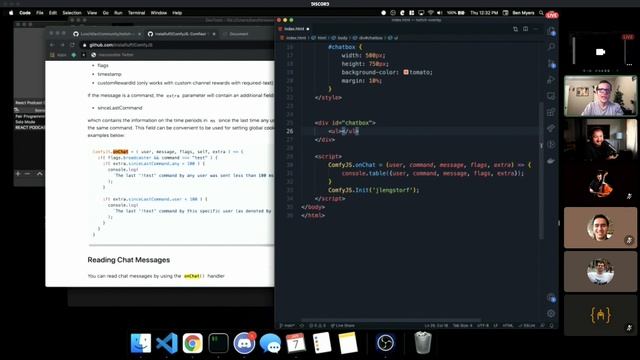Click the 'Reading Chat Messages' heading

point(129,260)
